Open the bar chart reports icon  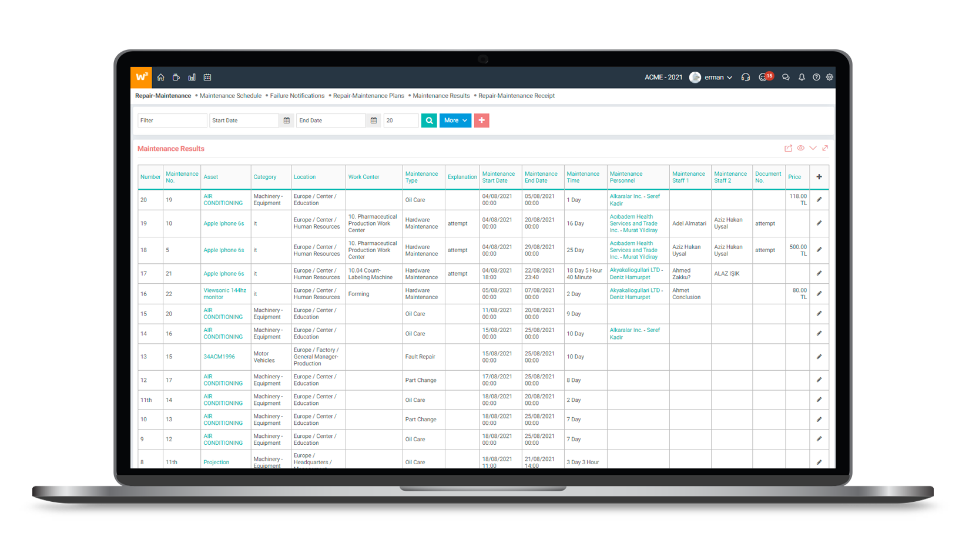192,78
